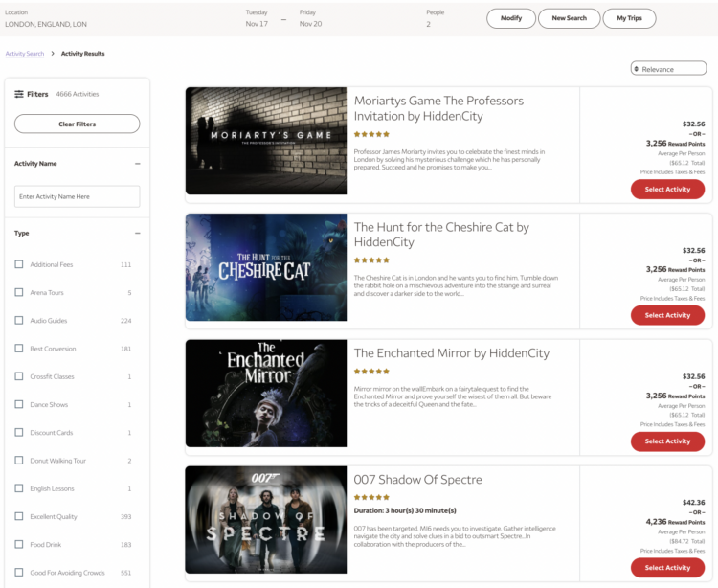
Task: Click the Filters sliders icon
Action: click(19, 94)
